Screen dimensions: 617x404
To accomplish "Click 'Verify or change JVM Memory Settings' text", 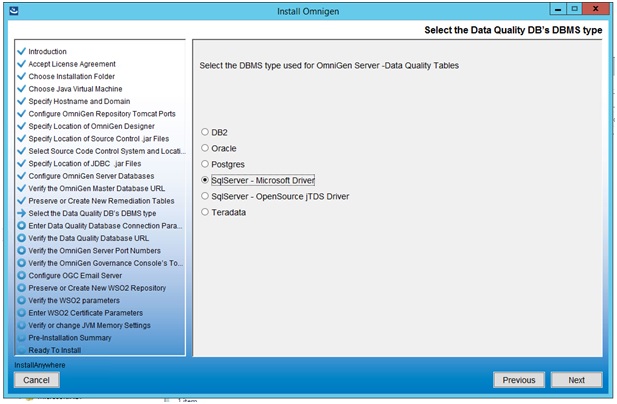I will coord(89,325).
